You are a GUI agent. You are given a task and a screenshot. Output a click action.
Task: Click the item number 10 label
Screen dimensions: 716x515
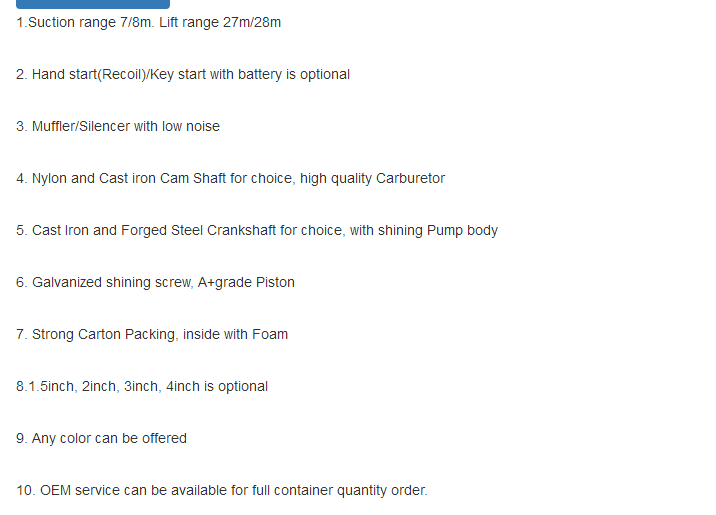click(25, 491)
